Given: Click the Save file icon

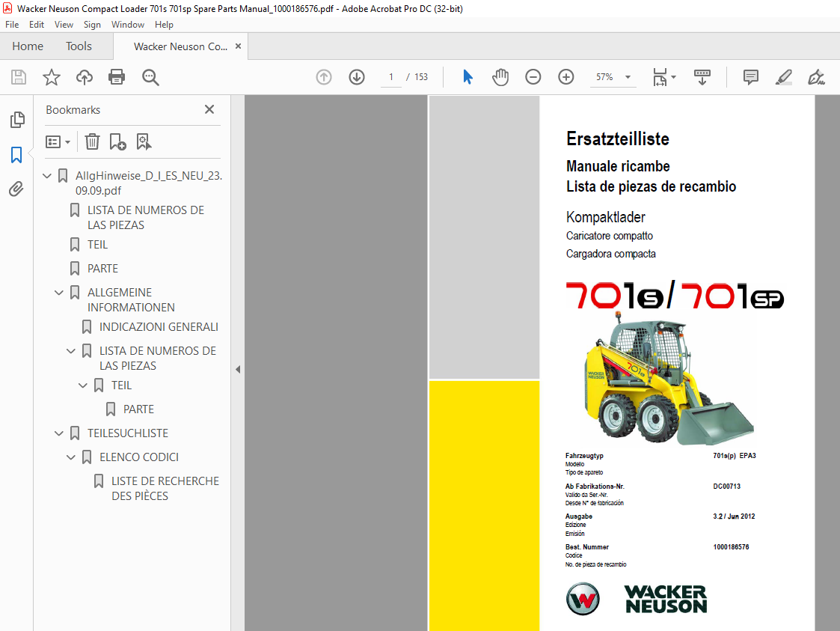Looking at the screenshot, I should 19,77.
